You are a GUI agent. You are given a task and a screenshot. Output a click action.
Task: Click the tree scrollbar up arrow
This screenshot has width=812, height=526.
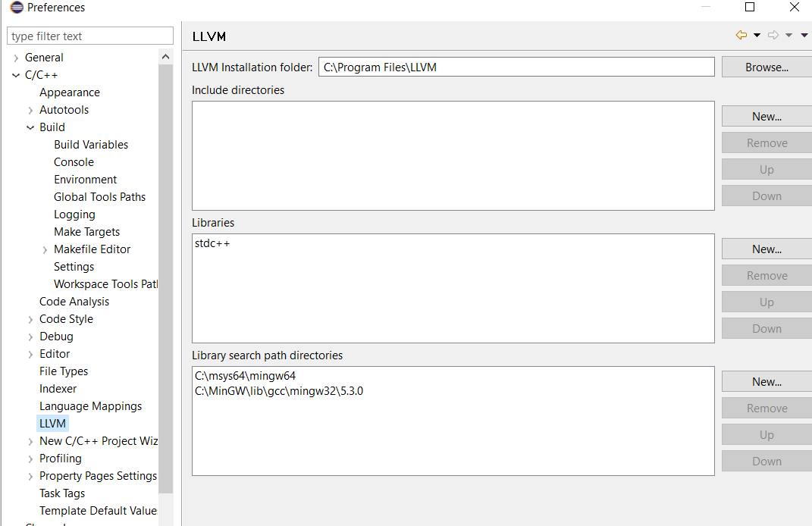(x=166, y=56)
